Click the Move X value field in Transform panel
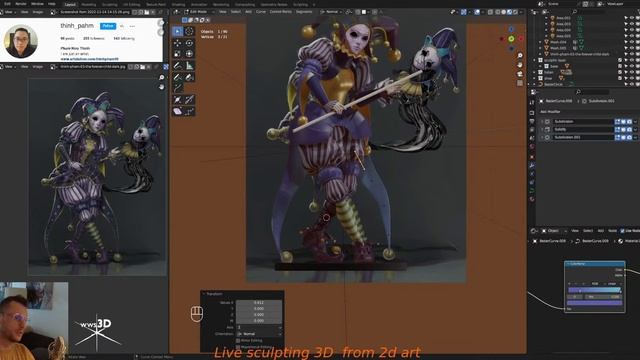The image size is (640, 360). (x=259, y=302)
